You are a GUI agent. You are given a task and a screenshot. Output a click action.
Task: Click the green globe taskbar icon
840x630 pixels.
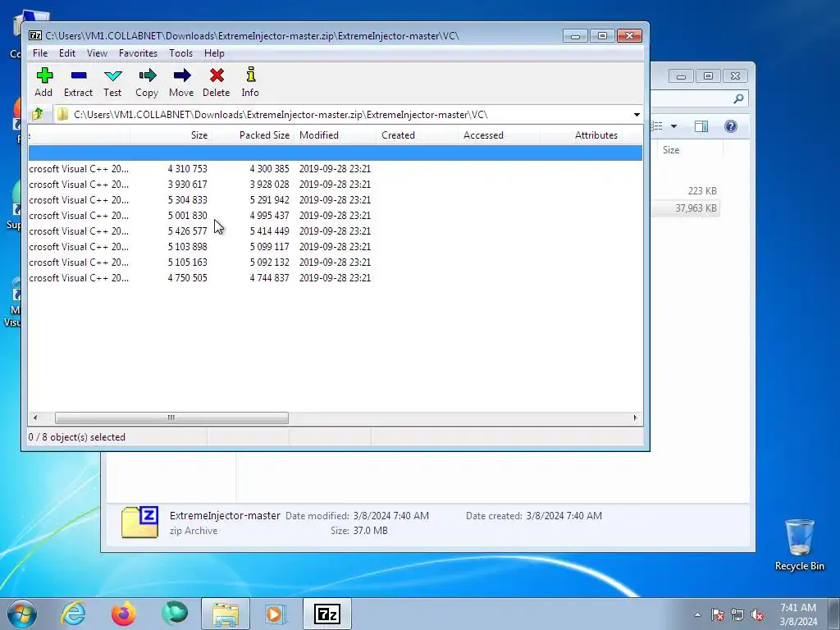point(175,613)
